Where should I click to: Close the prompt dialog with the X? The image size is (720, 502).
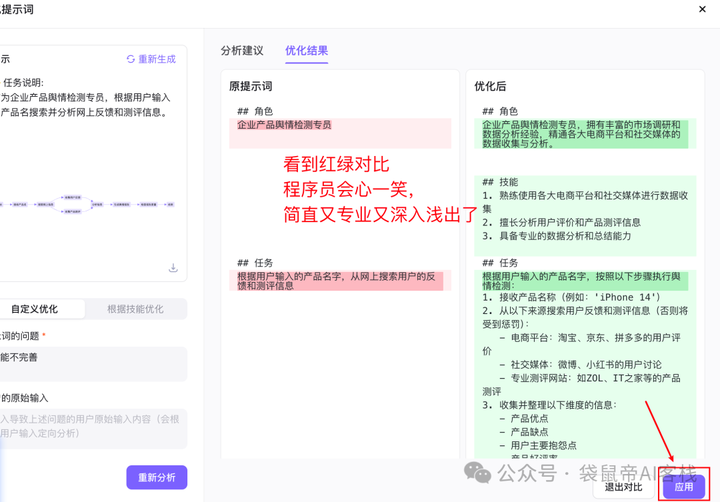coord(702,9)
